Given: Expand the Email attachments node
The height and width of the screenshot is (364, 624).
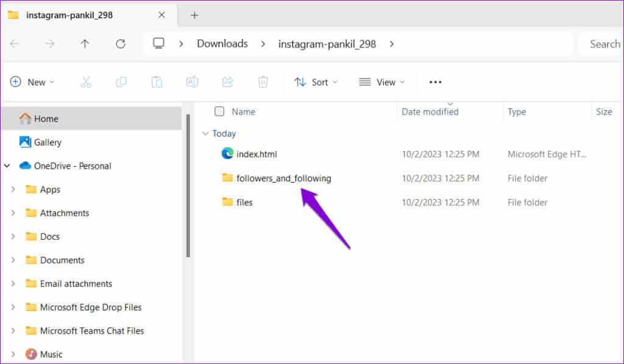Looking at the screenshot, I should pos(13,283).
